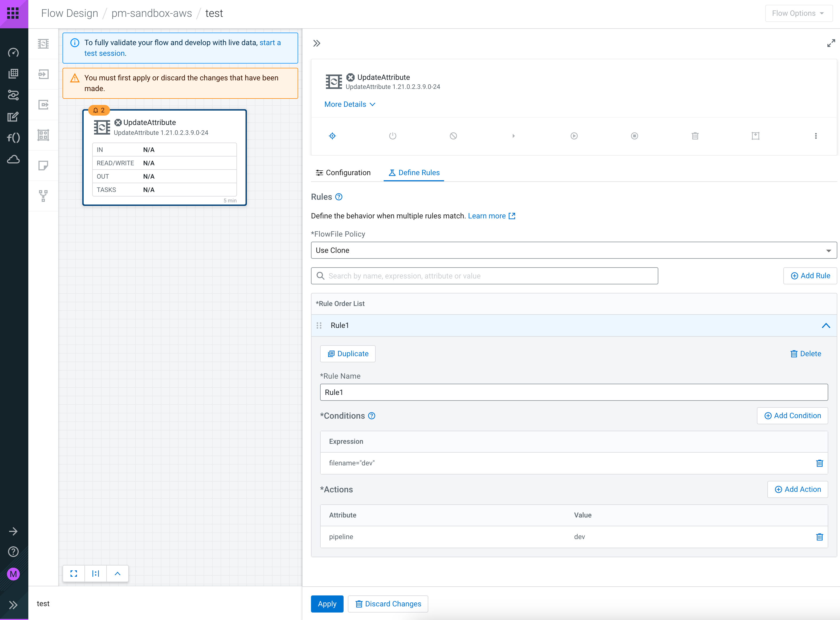Open the three-dot more actions menu
The image size is (840, 620).
[816, 136]
